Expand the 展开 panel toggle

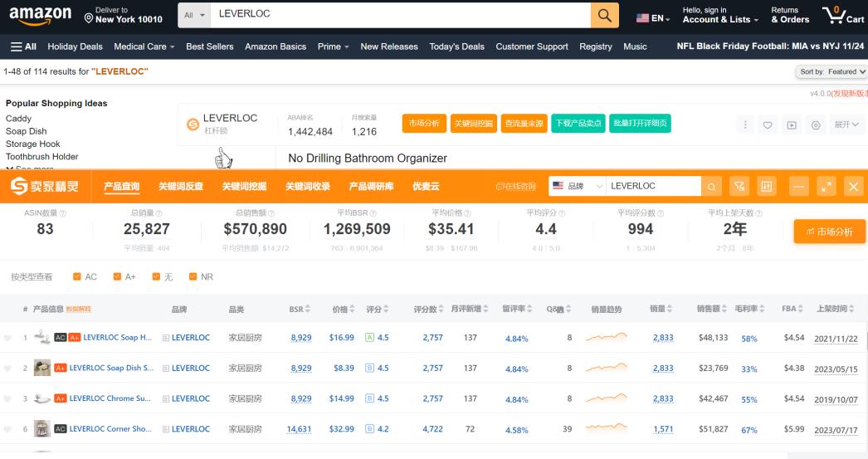[x=846, y=125]
